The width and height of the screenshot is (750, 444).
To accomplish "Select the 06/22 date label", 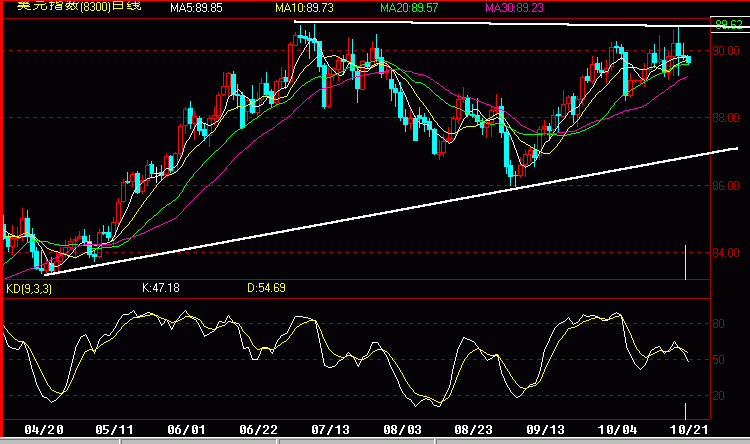I will tap(258, 430).
